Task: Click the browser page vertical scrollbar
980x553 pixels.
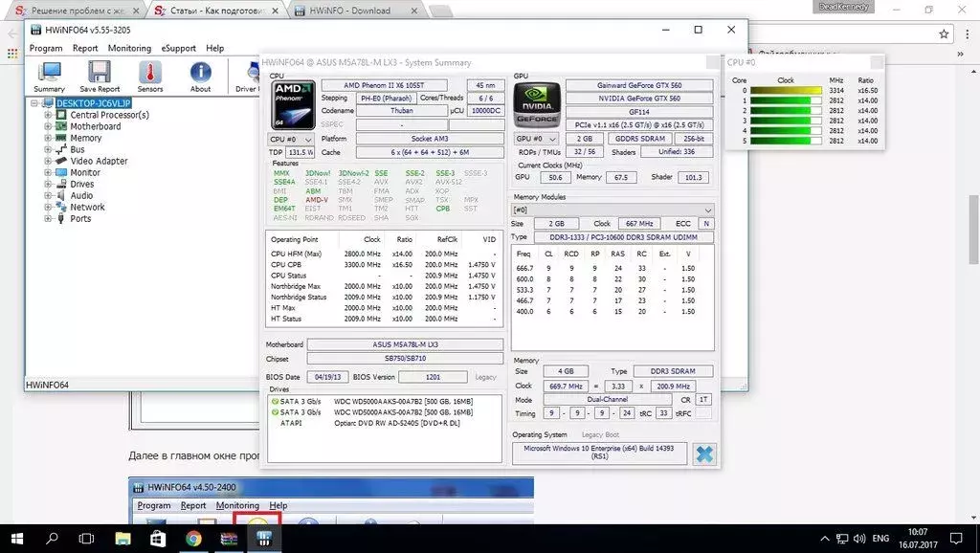Action: (x=973, y=229)
